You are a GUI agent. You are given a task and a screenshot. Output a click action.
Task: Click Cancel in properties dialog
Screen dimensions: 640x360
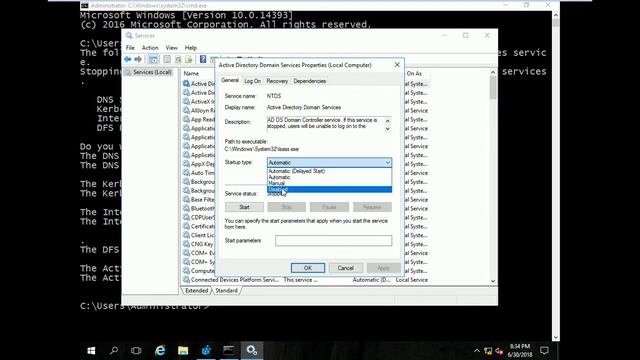[x=345, y=268]
